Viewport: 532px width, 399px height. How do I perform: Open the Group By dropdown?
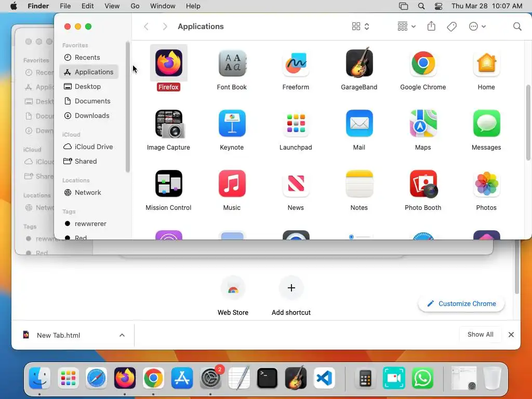point(406,26)
